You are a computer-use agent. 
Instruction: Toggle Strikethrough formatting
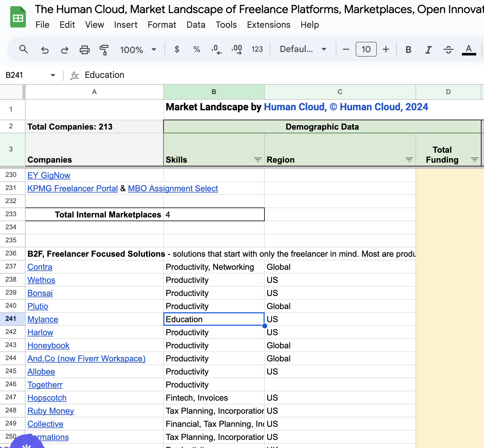click(448, 50)
